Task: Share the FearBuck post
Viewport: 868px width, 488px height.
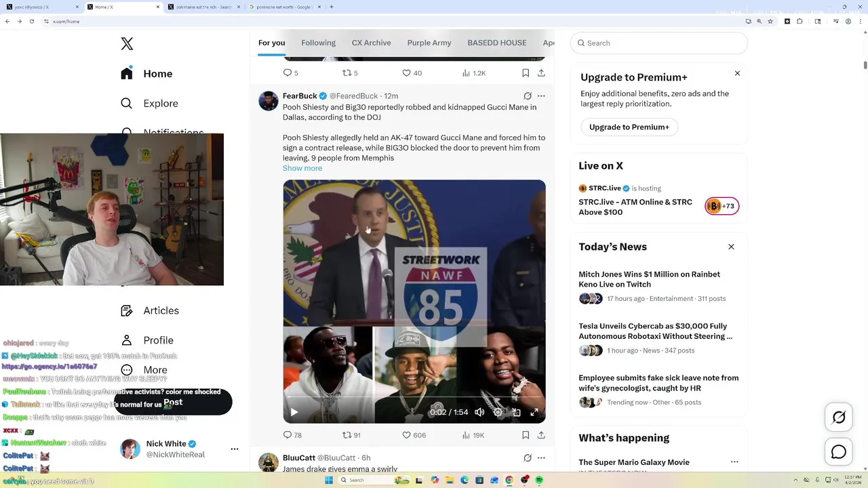Action: pyautogui.click(x=541, y=435)
